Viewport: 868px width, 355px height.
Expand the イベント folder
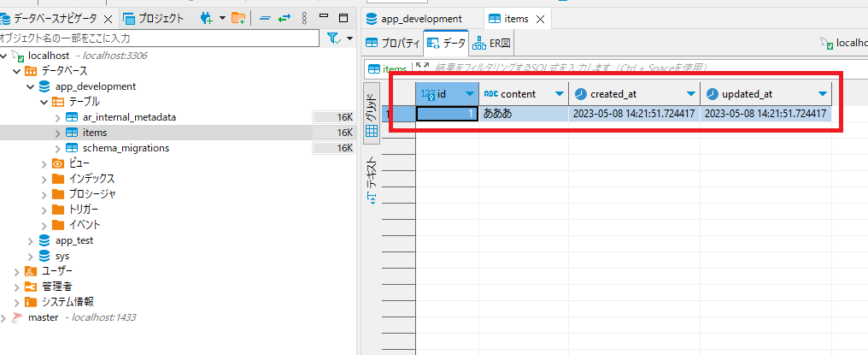tap(44, 225)
